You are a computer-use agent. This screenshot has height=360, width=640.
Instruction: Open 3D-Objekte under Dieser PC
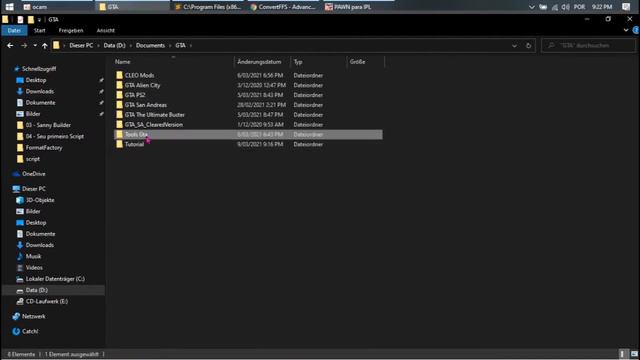(x=40, y=200)
